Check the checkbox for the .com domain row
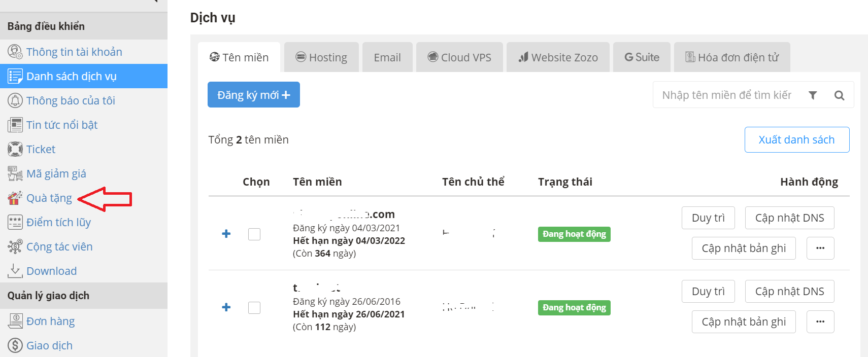 point(254,234)
